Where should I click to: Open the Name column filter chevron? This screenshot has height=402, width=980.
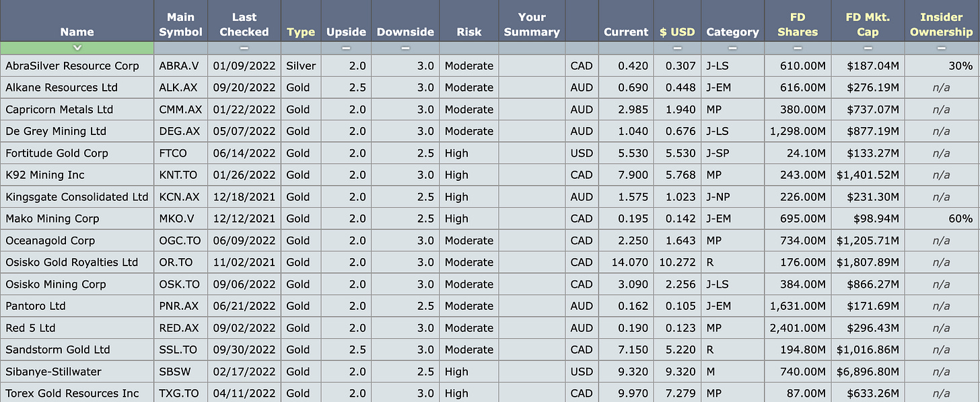point(77,48)
